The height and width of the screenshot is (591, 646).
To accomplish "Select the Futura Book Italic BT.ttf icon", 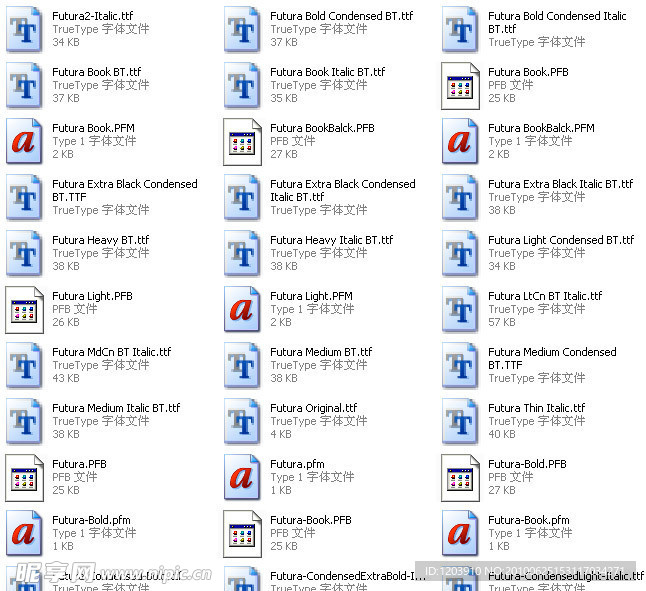I will click(x=242, y=85).
